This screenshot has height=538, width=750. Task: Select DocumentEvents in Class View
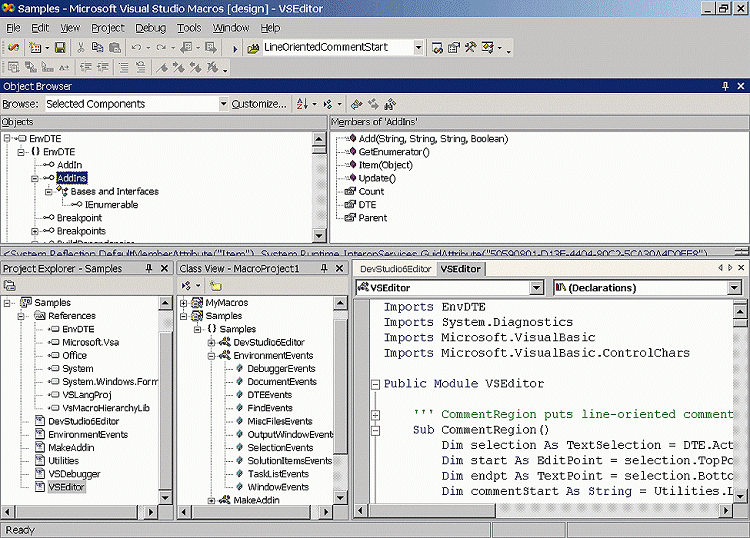pyautogui.click(x=282, y=382)
